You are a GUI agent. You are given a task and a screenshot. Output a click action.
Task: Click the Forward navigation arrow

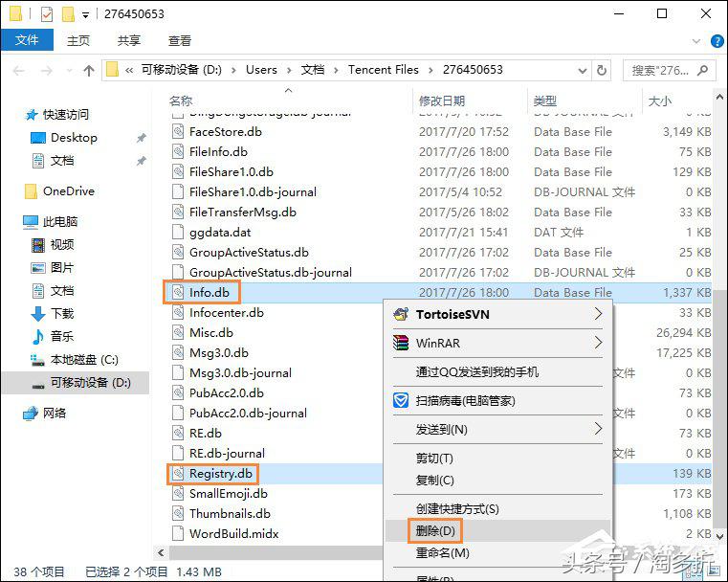coord(47,71)
